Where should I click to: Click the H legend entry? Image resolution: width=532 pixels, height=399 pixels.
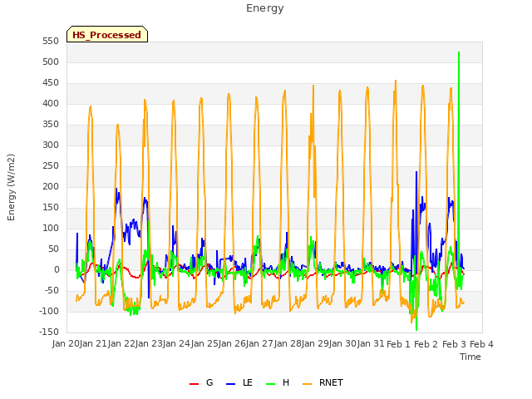tap(278, 382)
